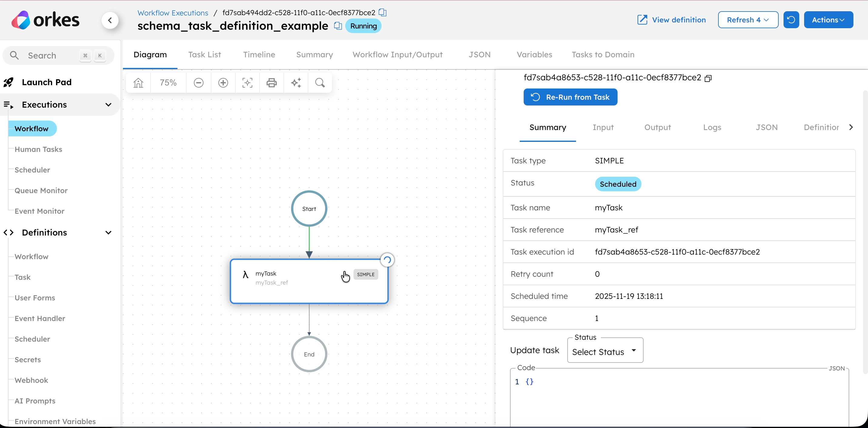
Task: Open View definition link
Action: pos(671,20)
